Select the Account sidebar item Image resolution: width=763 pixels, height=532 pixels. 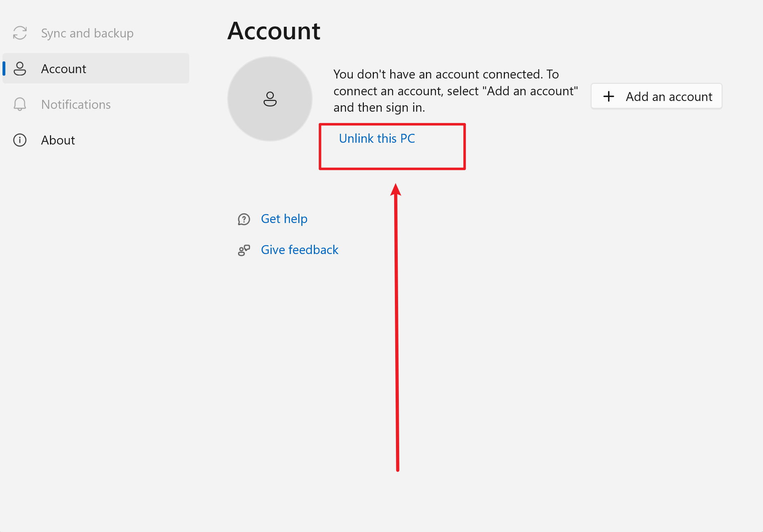coord(96,69)
